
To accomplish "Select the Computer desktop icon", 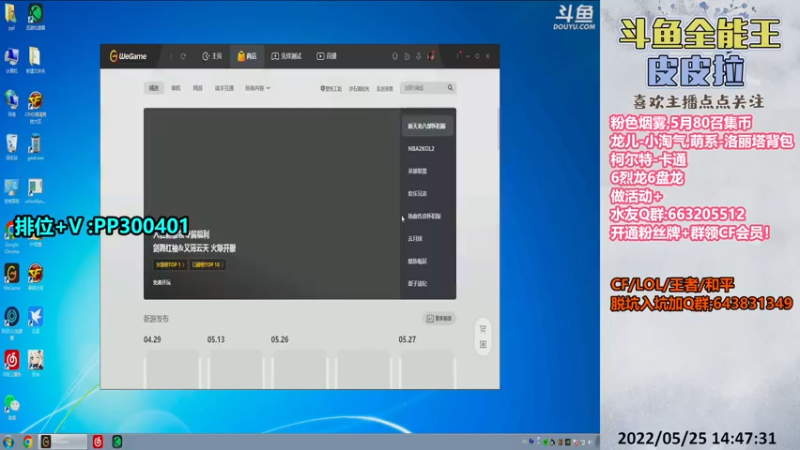I will pyautogui.click(x=11, y=60).
